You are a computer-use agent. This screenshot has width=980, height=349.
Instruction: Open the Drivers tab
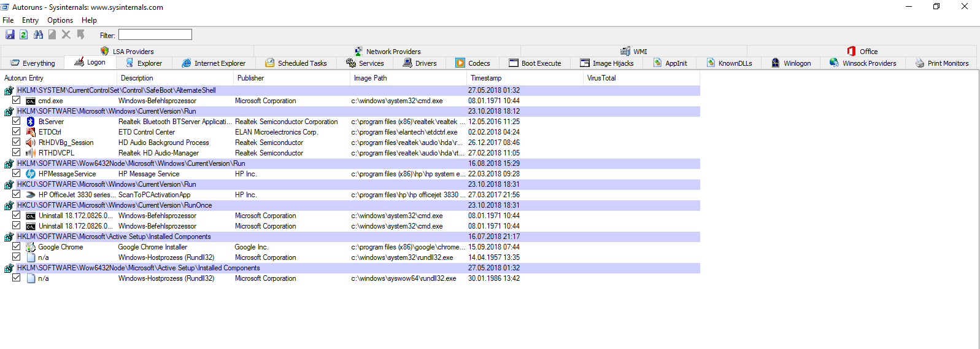[420, 63]
